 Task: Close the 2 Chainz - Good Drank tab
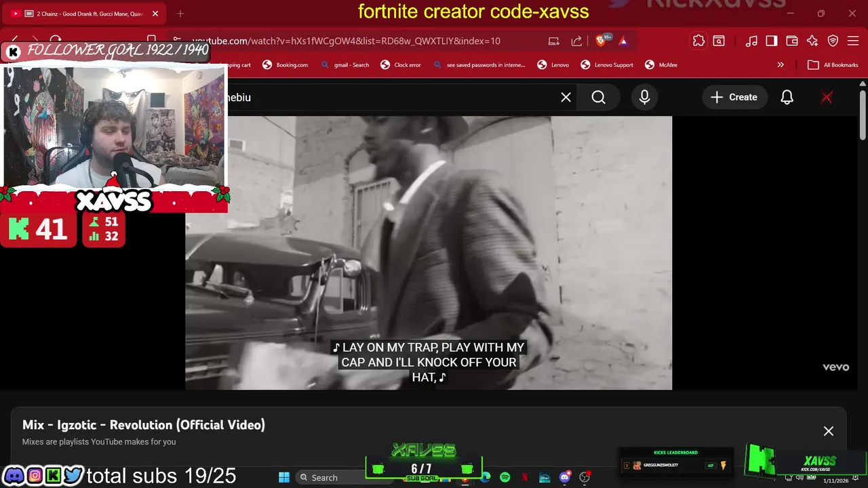pos(155,14)
